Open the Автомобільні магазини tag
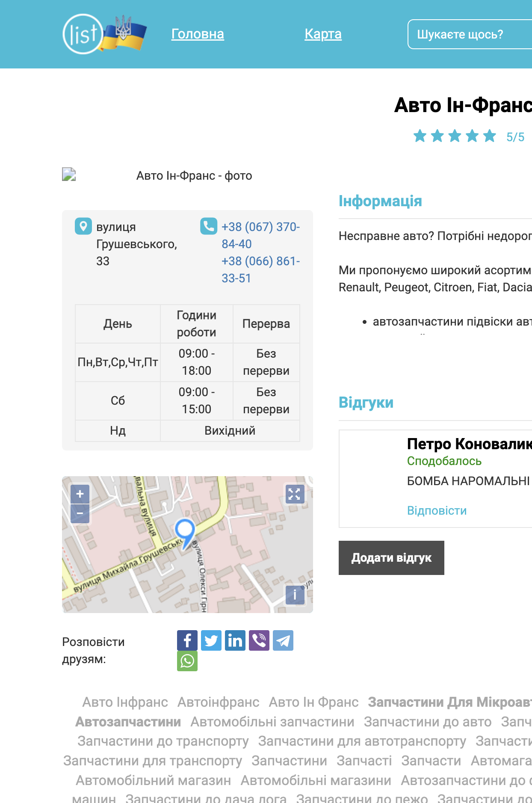The height and width of the screenshot is (803, 532). click(316, 780)
